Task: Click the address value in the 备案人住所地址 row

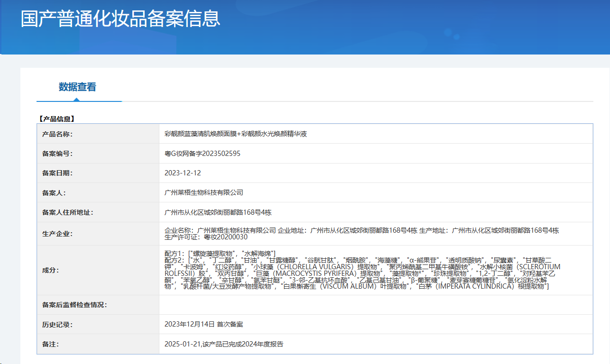Action: tap(218, 212)
